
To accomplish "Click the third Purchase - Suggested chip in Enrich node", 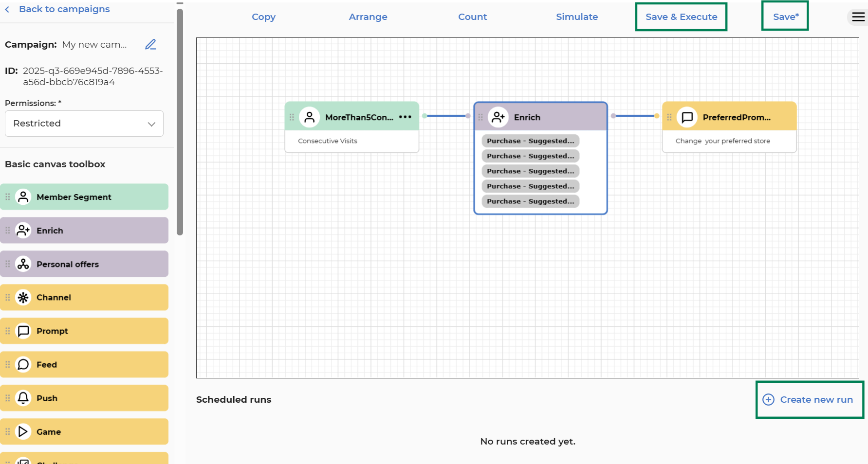I will pos(531,171).
